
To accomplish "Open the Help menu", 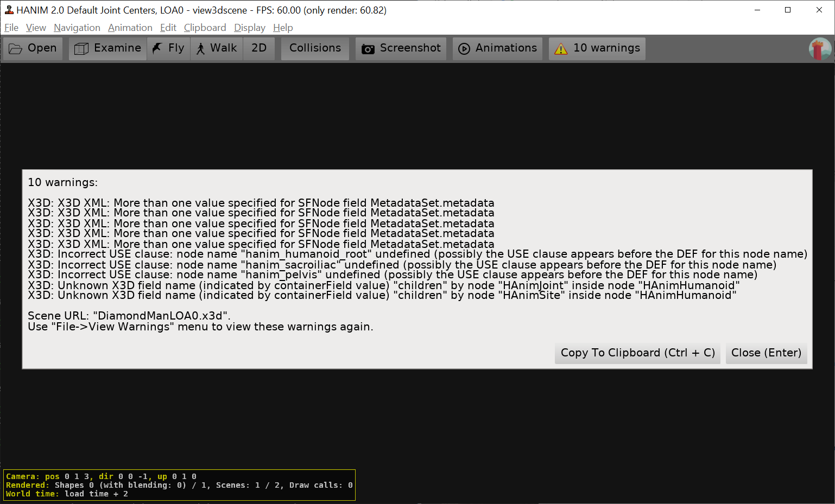I will point(283,28).
